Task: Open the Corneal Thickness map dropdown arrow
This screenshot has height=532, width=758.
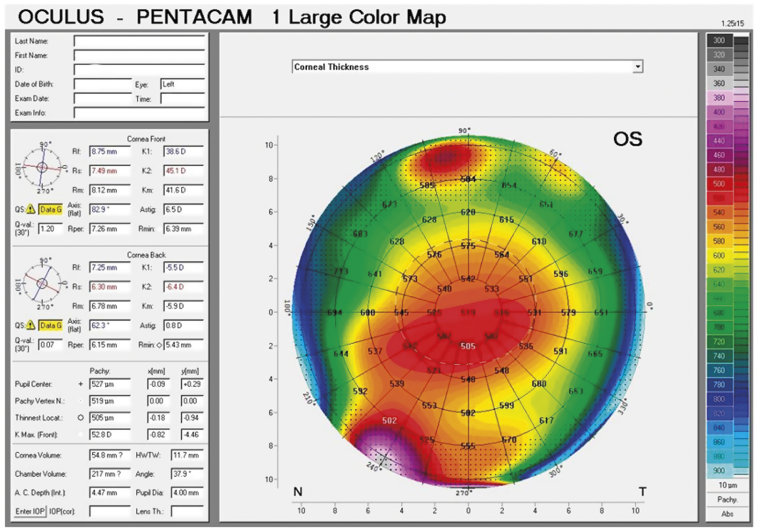Action: (x=637, y=67)
